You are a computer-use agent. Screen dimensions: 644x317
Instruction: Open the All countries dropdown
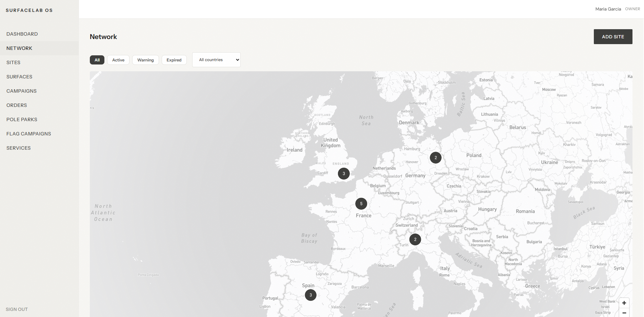[216, 60]
